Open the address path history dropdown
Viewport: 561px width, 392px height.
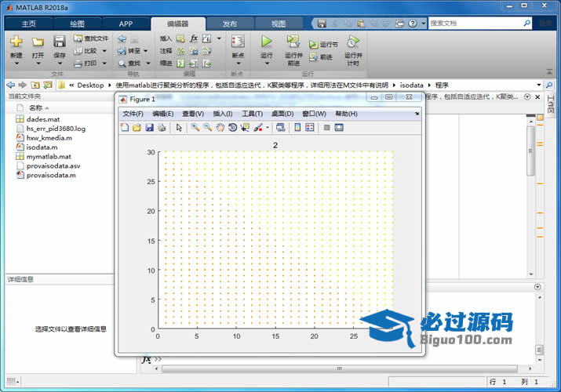[x=538, y=85]
